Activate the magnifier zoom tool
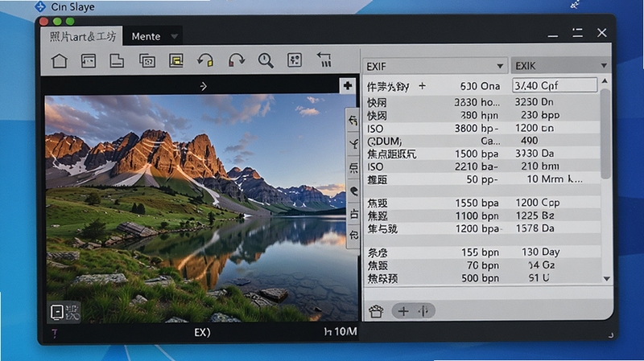This screenshot has height=361, width=644. click(x=266, y=61)
